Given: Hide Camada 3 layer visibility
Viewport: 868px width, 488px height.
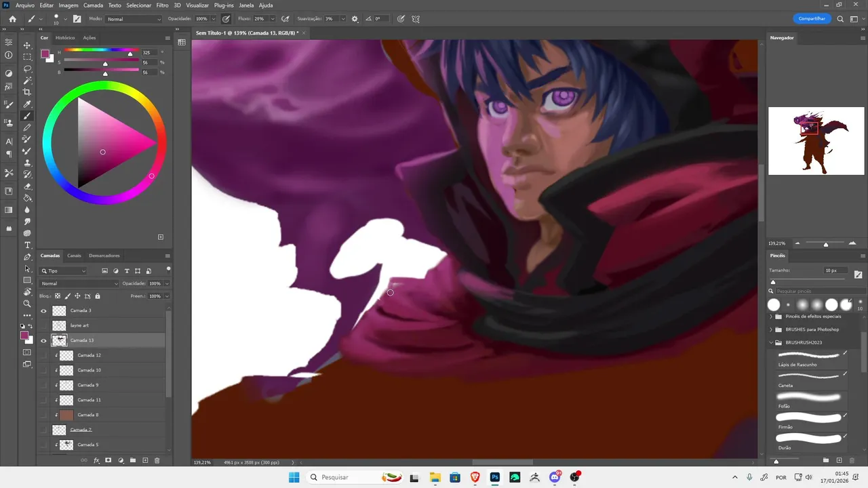Looking at the screenshot, I should 44,310.
